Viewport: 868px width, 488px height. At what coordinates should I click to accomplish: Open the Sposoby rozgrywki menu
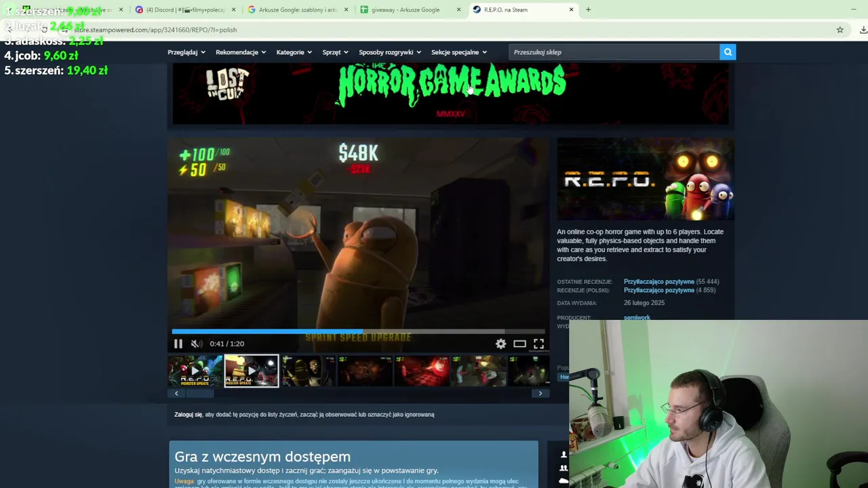point(390,52)
